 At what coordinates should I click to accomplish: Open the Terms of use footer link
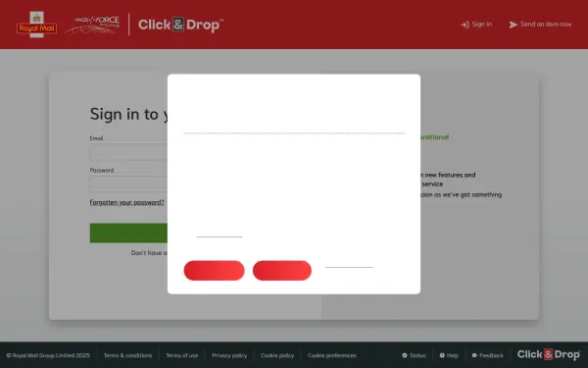182,355
